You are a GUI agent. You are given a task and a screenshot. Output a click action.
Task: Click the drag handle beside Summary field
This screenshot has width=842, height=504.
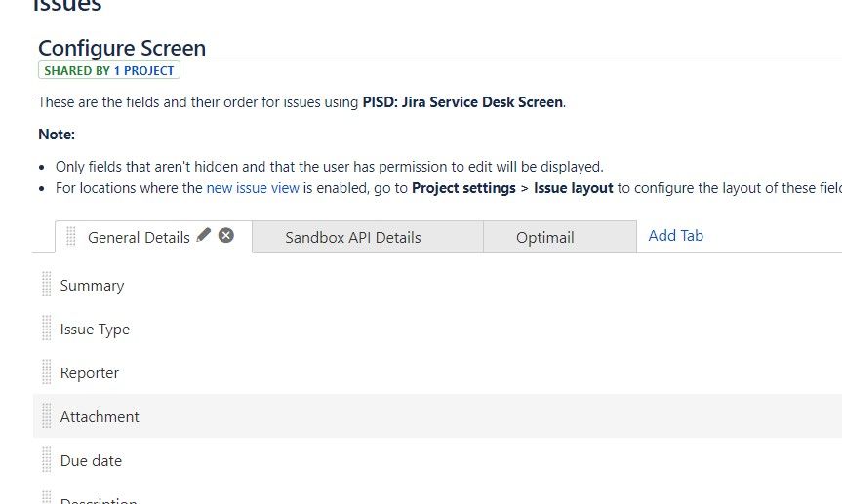pyautogui.click(x=47, y=284)
